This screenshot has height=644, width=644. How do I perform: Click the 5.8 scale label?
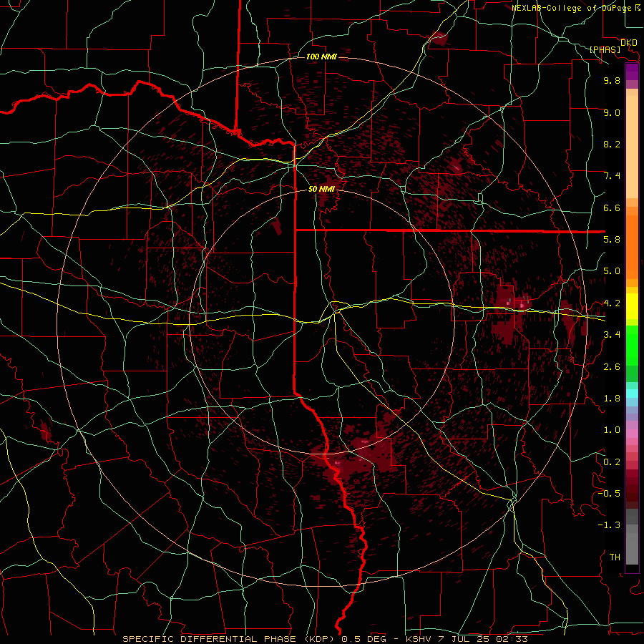coord(612,240)
